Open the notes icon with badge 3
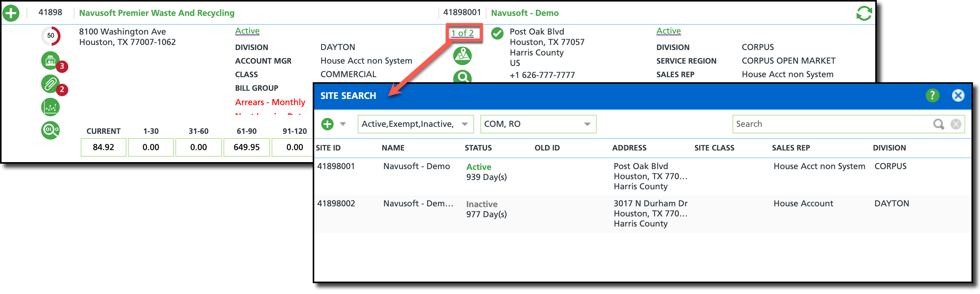 tap(51, 61)
